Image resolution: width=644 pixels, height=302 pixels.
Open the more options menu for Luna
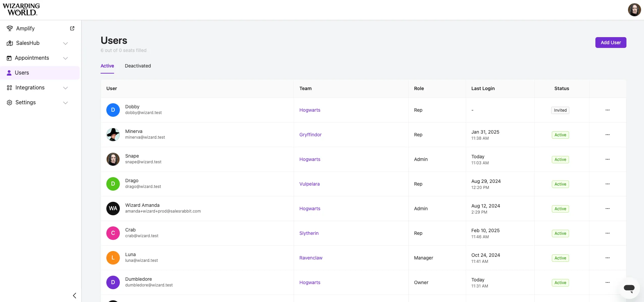(607, 258)
